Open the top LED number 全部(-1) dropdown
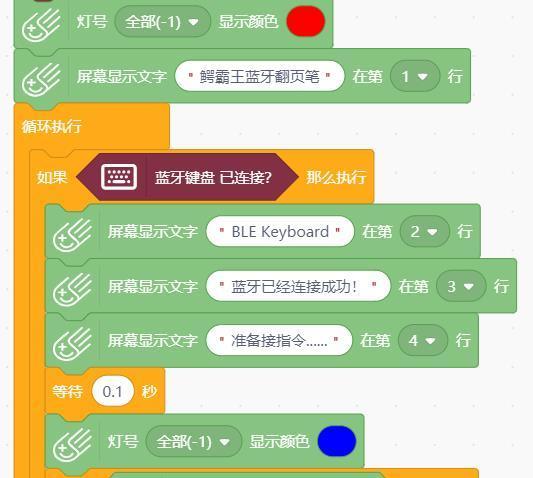Viewport: 533px width, 478px height. [x=162, y=22]
